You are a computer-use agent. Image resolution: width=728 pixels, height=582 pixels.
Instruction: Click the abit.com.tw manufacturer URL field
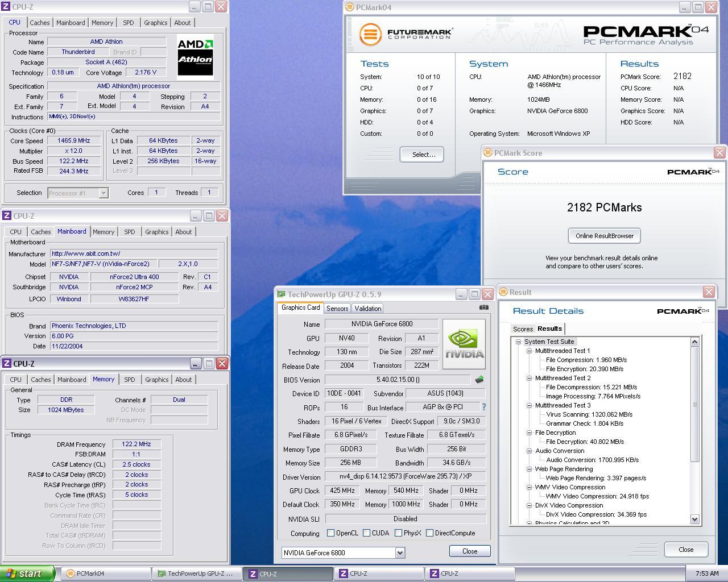point(134,253)
